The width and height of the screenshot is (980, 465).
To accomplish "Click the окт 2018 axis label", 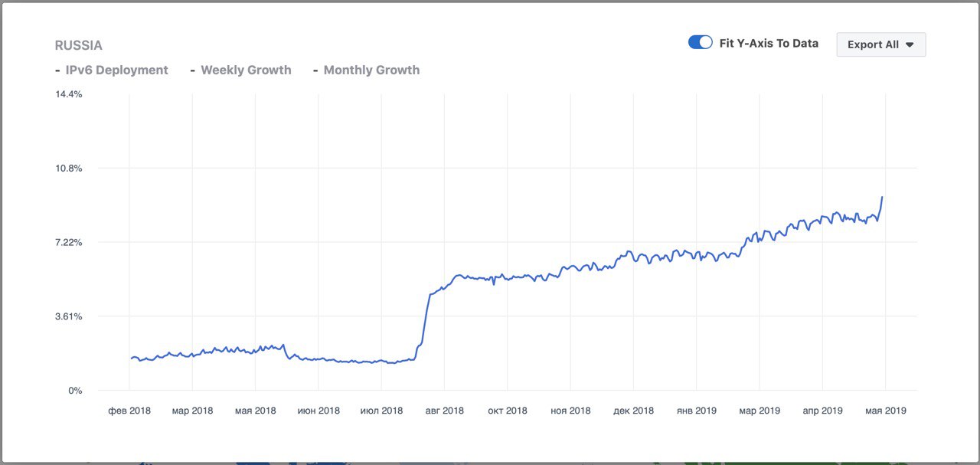I will tap(508, 411).
